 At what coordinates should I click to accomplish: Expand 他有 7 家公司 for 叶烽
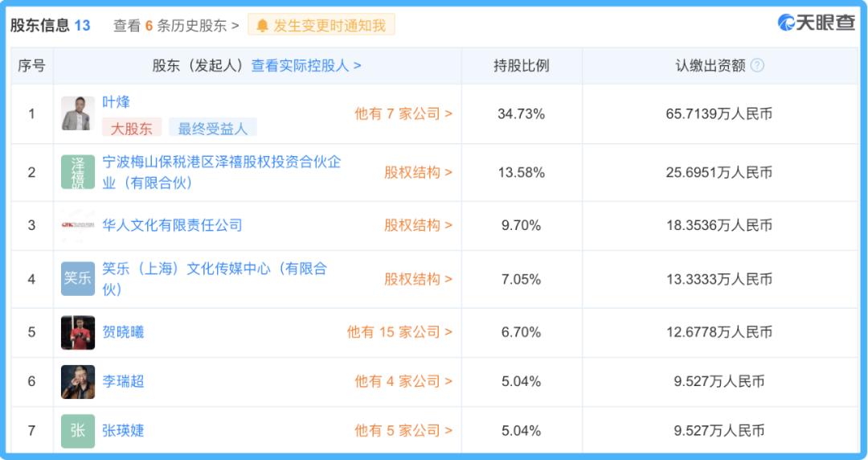tap(403, 113)
